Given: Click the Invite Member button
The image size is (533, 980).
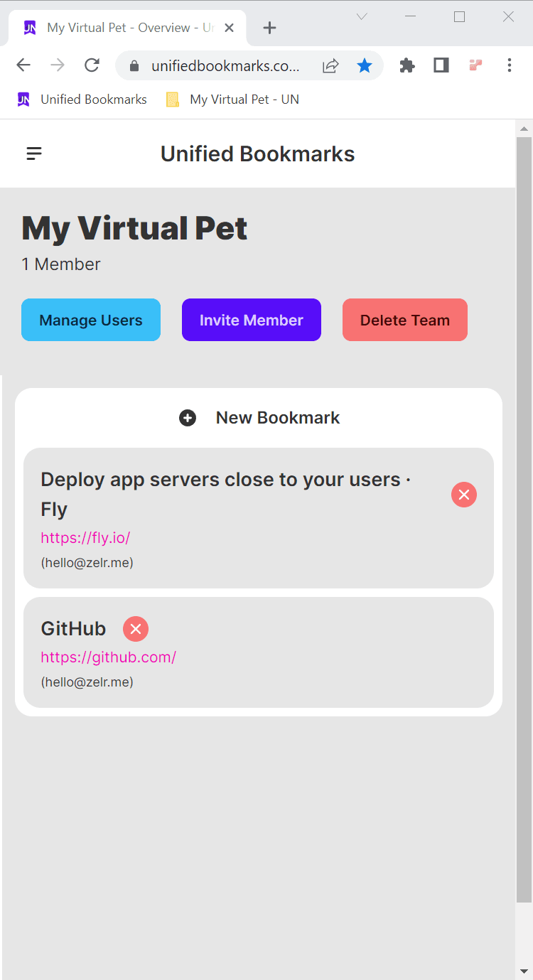Looking at the screenshot, I should (251, 321).
